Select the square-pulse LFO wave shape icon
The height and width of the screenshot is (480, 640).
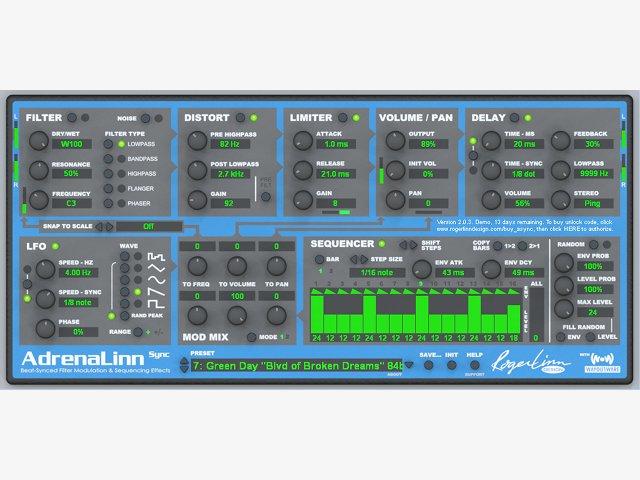156,257
